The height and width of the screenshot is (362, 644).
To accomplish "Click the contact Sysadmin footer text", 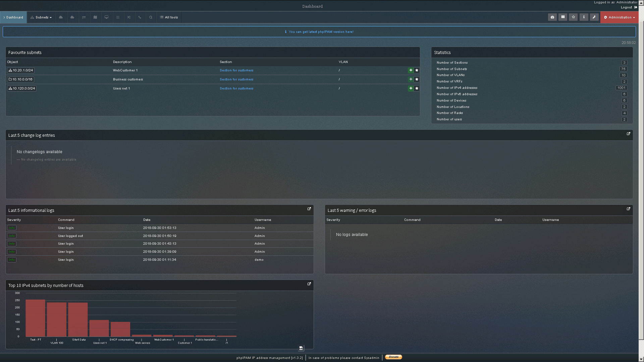I will [344, 358].
